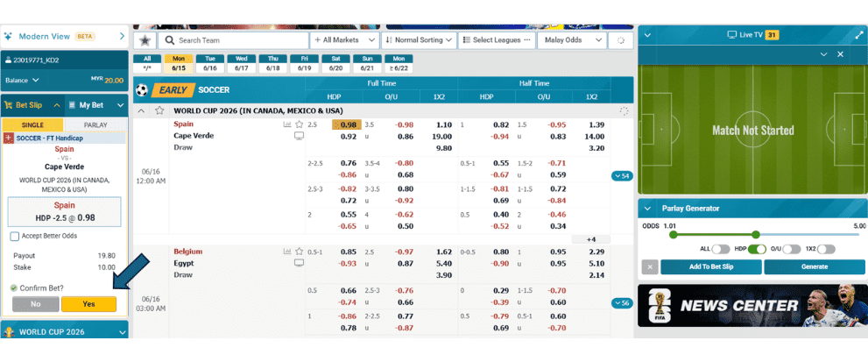Star the Belgium vs Egypt match
868x362 pixels.
coord(299,252)
